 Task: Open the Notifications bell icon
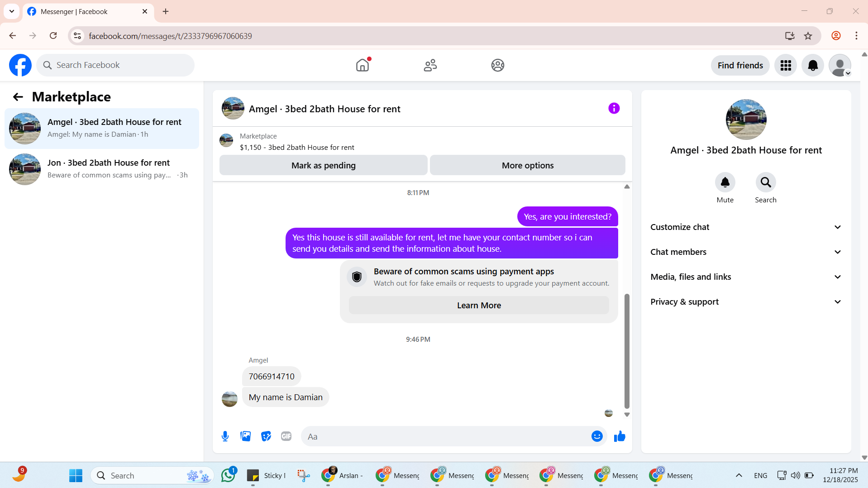[813, 66]
